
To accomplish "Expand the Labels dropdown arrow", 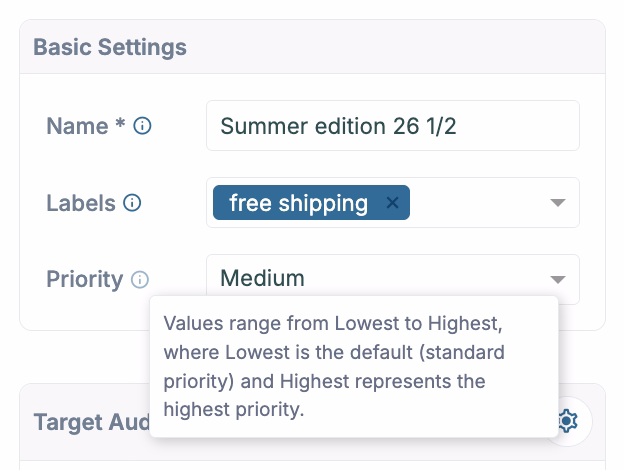I will 558,203.
